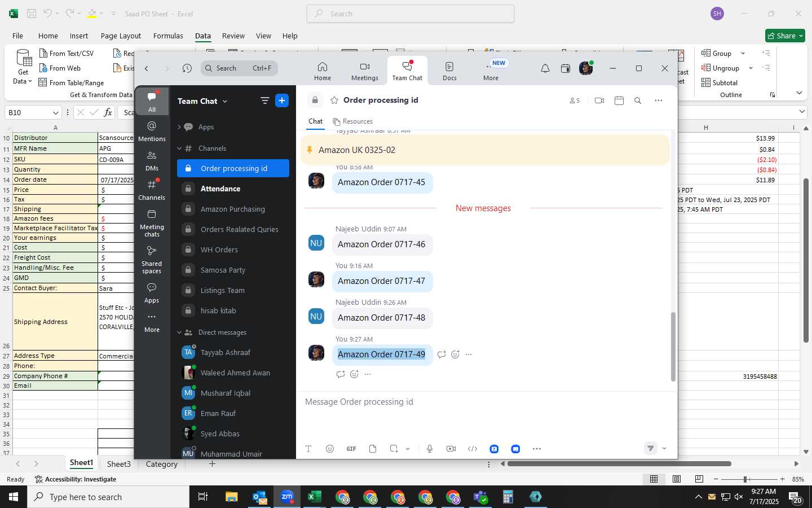
Task: Switch to the Chat tab
Action: (315, 121)
